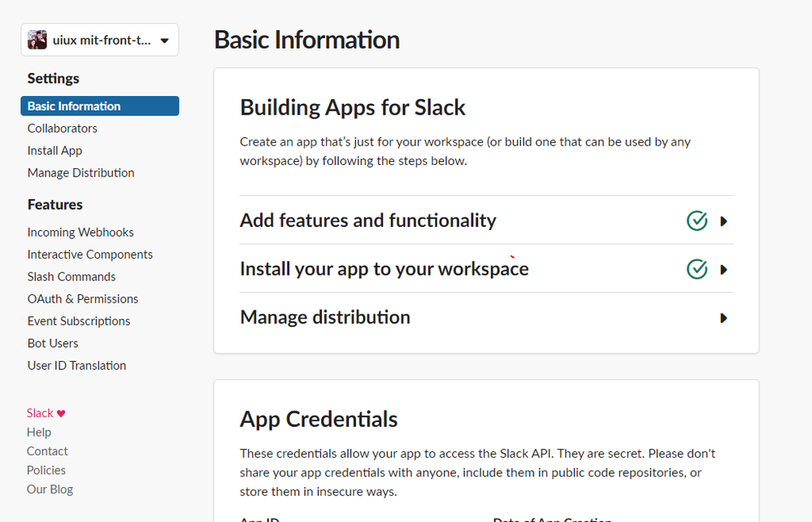Open OAuth & Permissions page
The width and height of the screenshot is (812, 522).
pyautogui.click(x=83, y=299)
